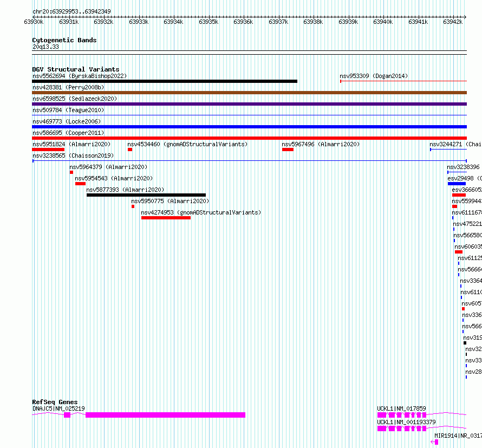
Task: Click the blue nsv469773 (Locke2006) bar
Action: [x=249, y=127]
